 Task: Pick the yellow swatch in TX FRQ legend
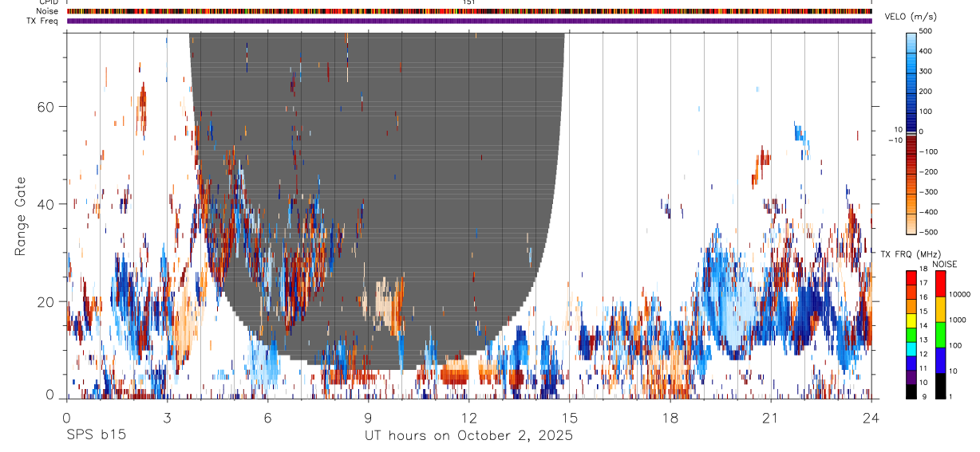(x=911, y=319)
